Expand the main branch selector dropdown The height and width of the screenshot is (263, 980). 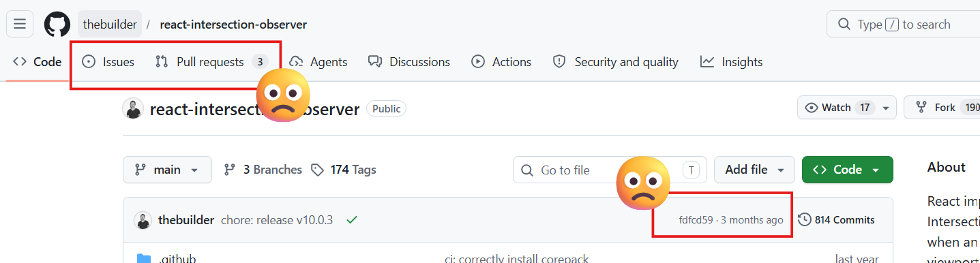tap(167, 170)
